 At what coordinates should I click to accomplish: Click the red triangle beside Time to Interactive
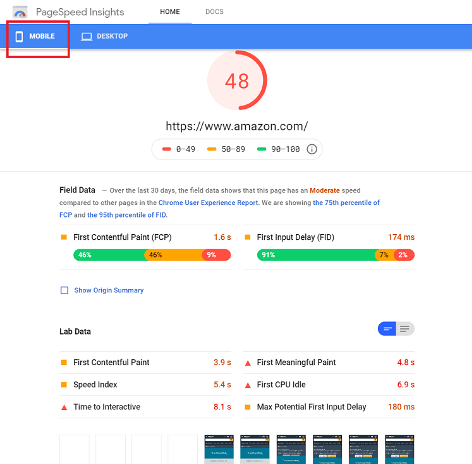pyautogui.click(x=64, y=407)
